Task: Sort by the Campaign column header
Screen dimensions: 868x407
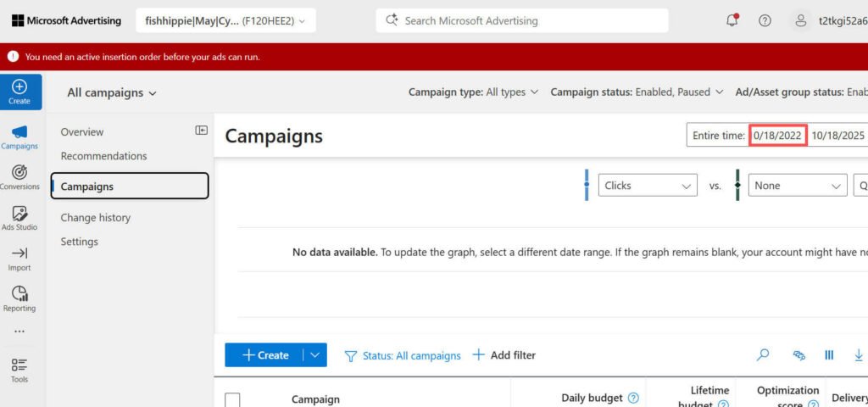Action: click(x=315, y=399)
